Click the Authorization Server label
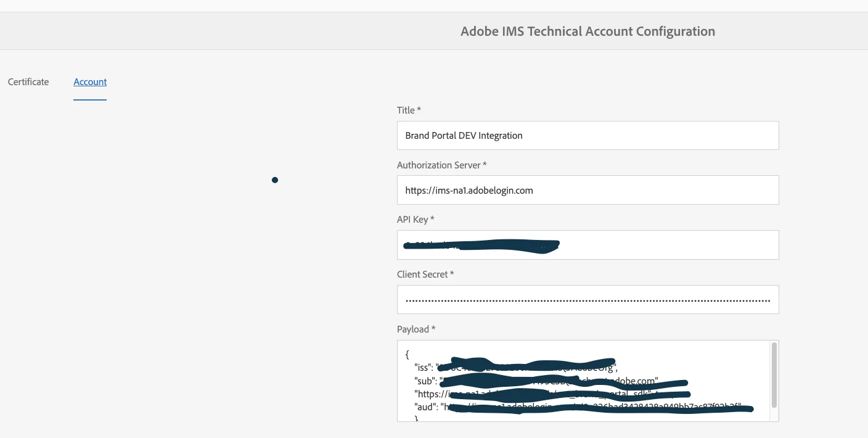The width and height of the screenshot is (868, 438). pyautogui.click(x=441, y=165)
